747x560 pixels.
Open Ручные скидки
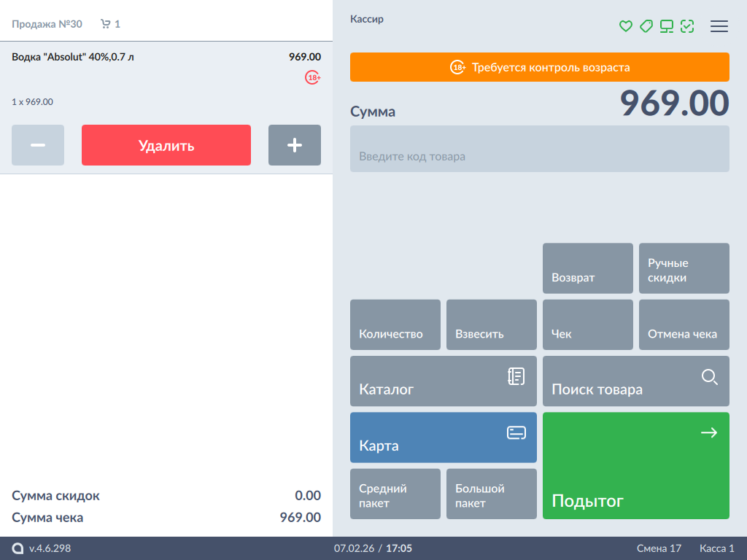coord(684,268)
